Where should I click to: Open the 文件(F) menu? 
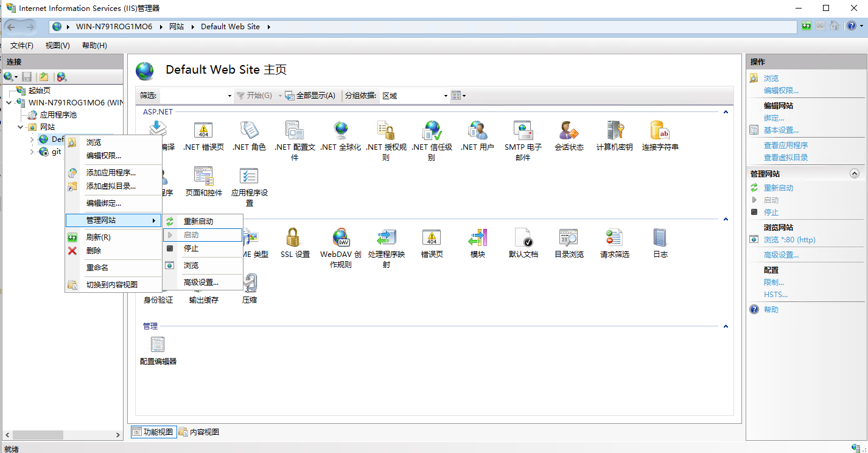[x=21, y=45]
